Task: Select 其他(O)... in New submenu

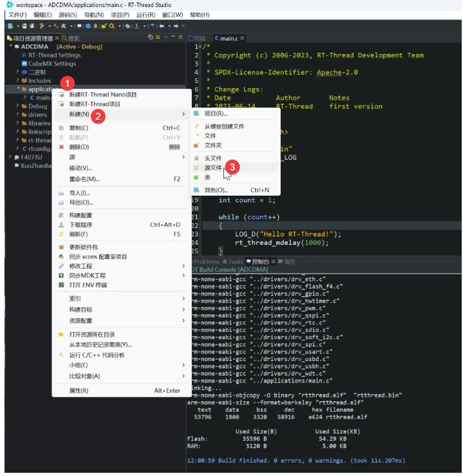Action: [236, 190]
